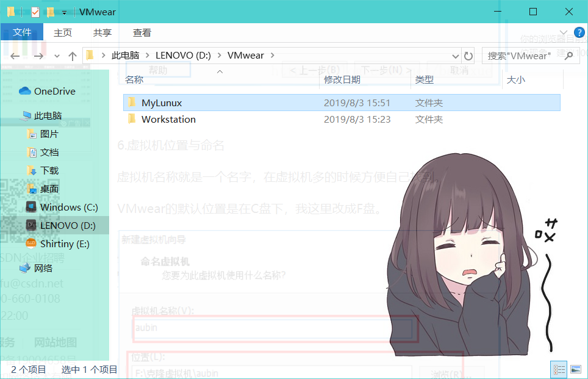Open 图片 in the navigation pane
This screenshot has height=379, width=588.
[x=49, y=134]
